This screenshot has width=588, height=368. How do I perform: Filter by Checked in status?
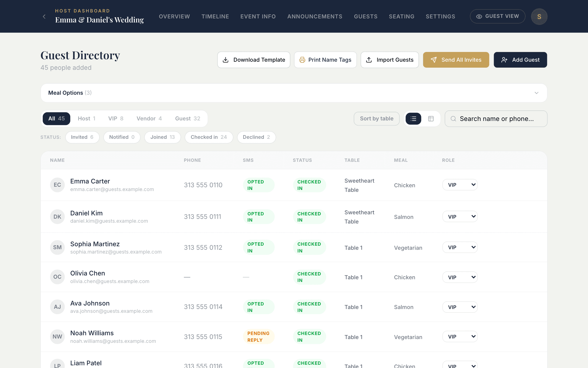click(209, 137)
